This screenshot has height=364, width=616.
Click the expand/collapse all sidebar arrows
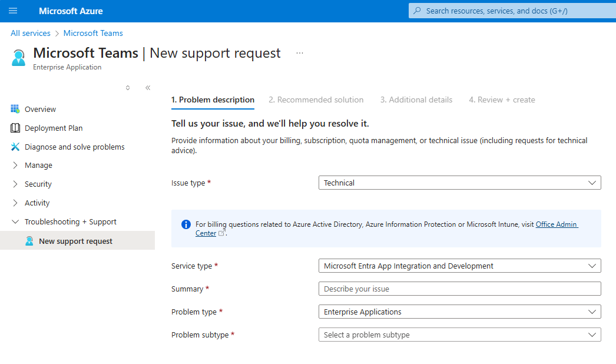(128, 88)
